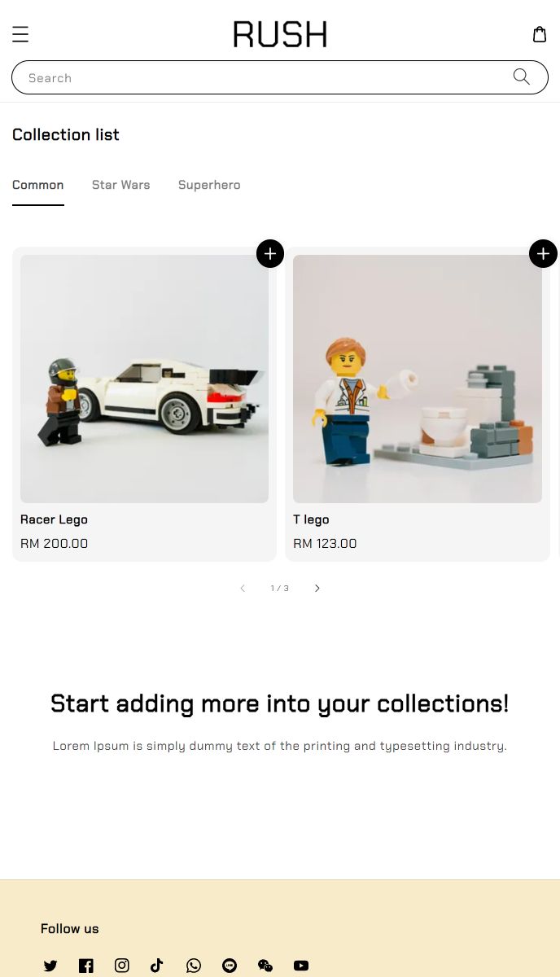The width and height of the screenshot is (560, 977).
Task: Open the Racer Lego product title
Action: [54, 519]
